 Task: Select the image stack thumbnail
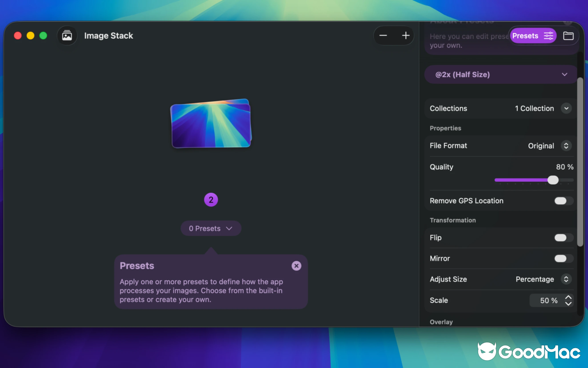211,124
